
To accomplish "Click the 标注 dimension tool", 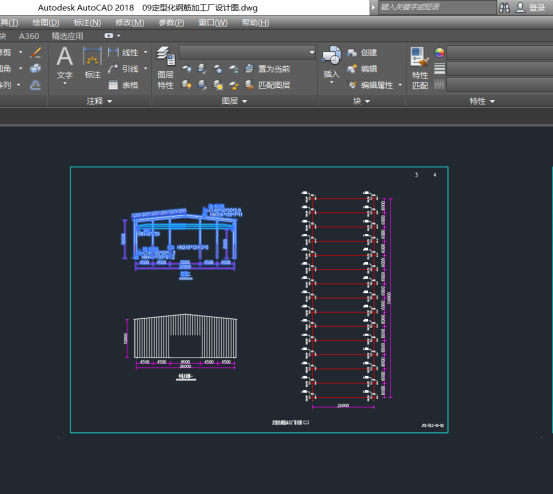I will point(92,62).
